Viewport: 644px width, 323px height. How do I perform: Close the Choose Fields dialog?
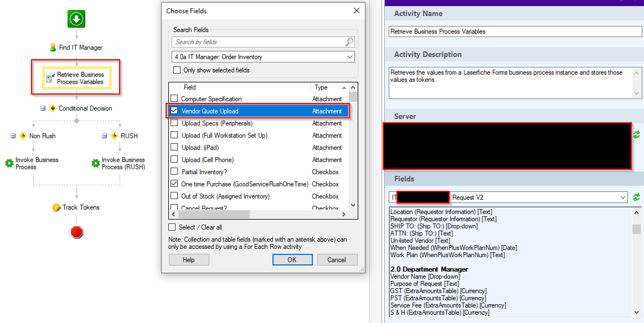tap(357, 11)
